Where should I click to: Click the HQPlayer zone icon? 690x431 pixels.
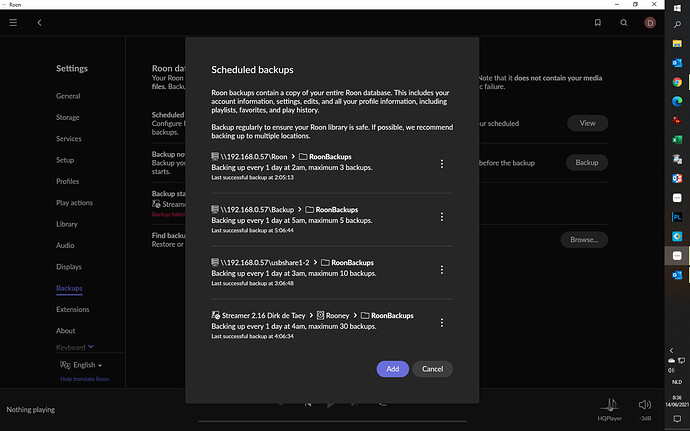pos(610,405)
